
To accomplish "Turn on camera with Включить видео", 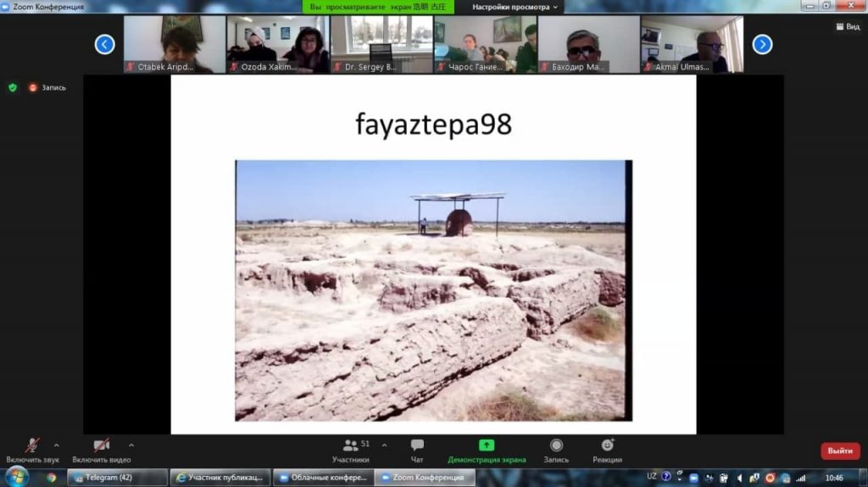I will point(102,450).
